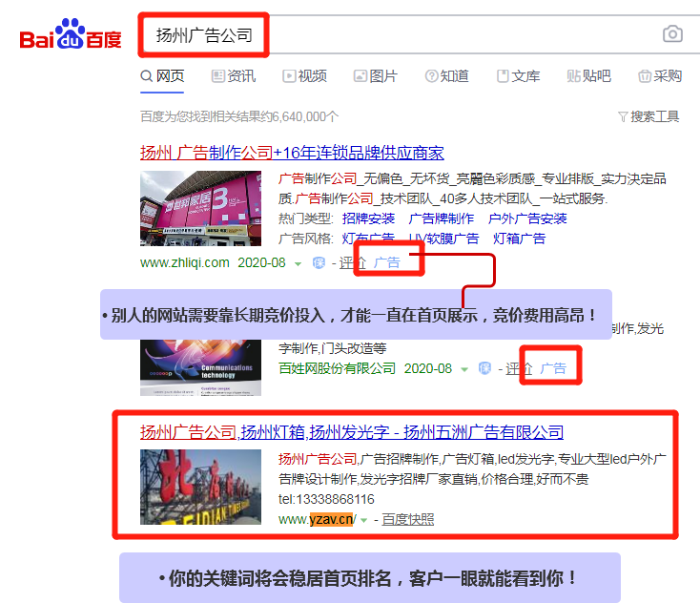Click tel:13338868116 text

(326, 499)
